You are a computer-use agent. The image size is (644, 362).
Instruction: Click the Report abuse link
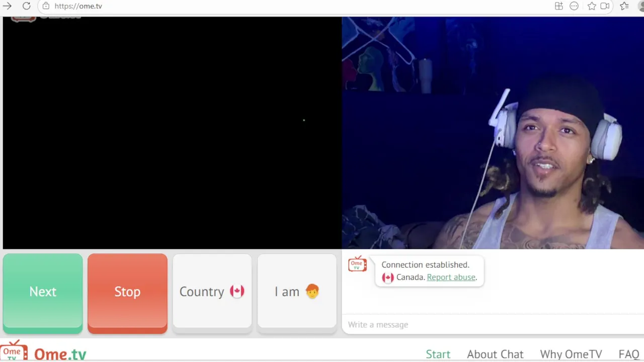[x=451, y=277]
